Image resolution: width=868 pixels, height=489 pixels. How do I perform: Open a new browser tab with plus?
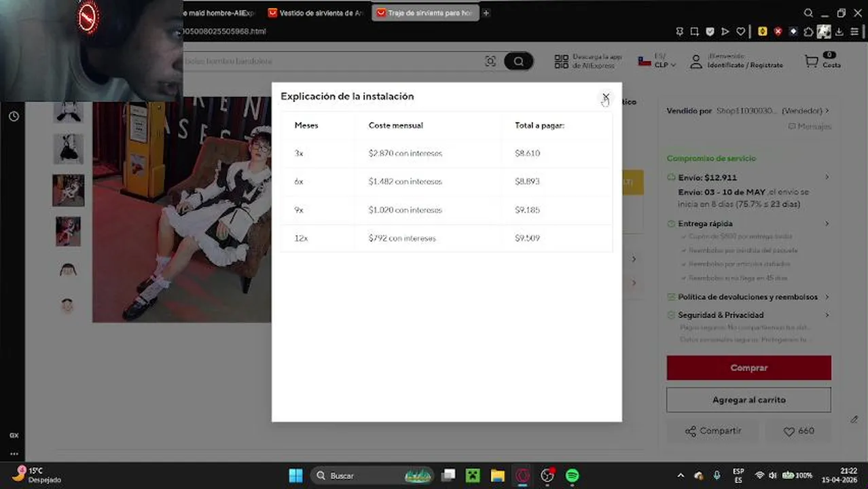(x=486, y=13)
